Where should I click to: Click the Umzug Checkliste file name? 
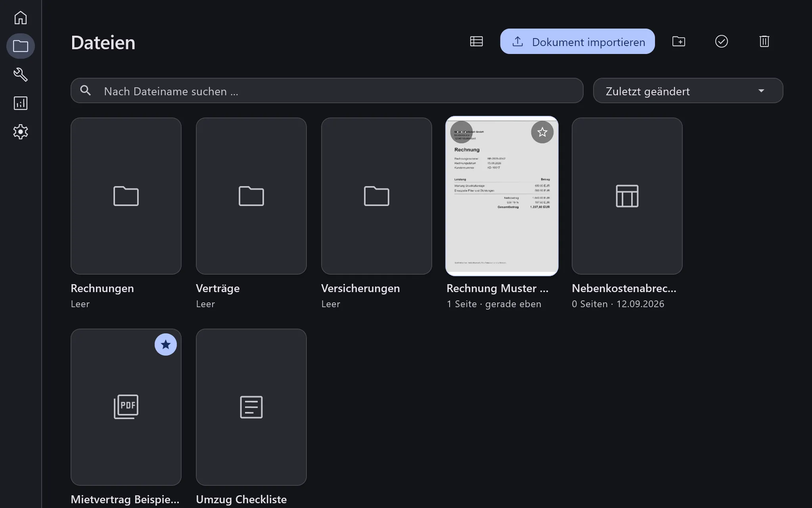[241, 499]
